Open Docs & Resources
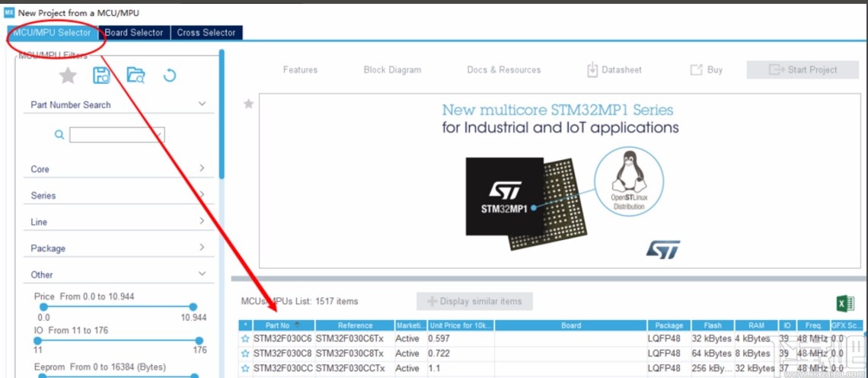The height and width of the screenshot is (378, 868). coord(504,70)
